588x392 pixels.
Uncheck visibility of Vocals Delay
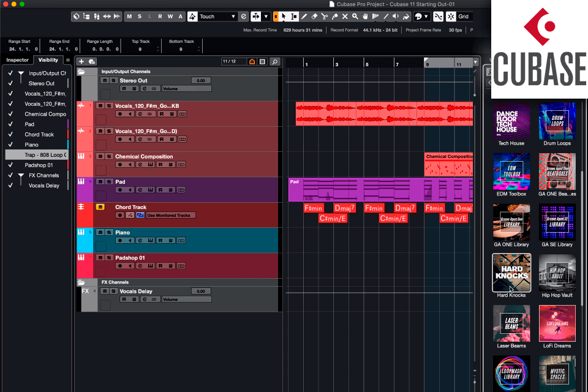coord(10,186)
